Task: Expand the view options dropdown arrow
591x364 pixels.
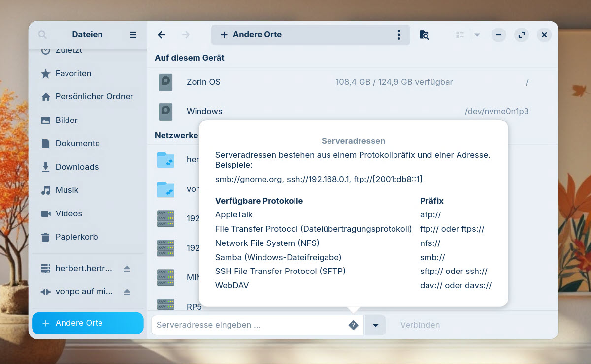Action: (x=477, y=35)
